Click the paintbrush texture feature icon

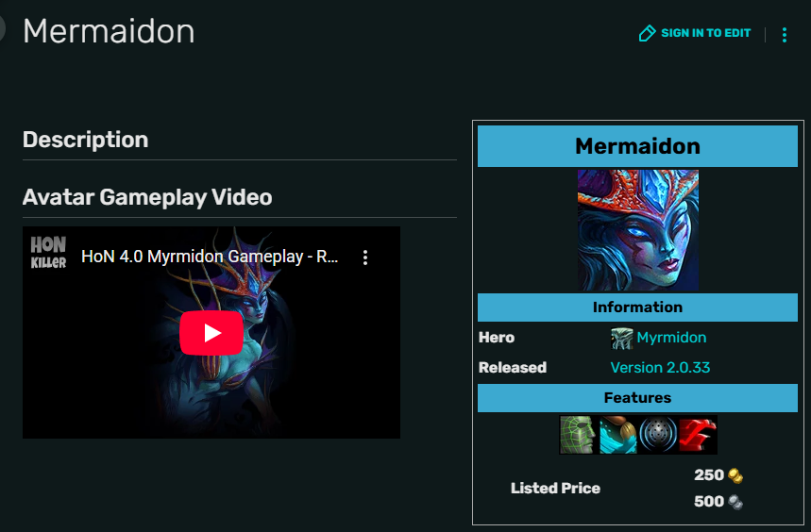(618, 435)
